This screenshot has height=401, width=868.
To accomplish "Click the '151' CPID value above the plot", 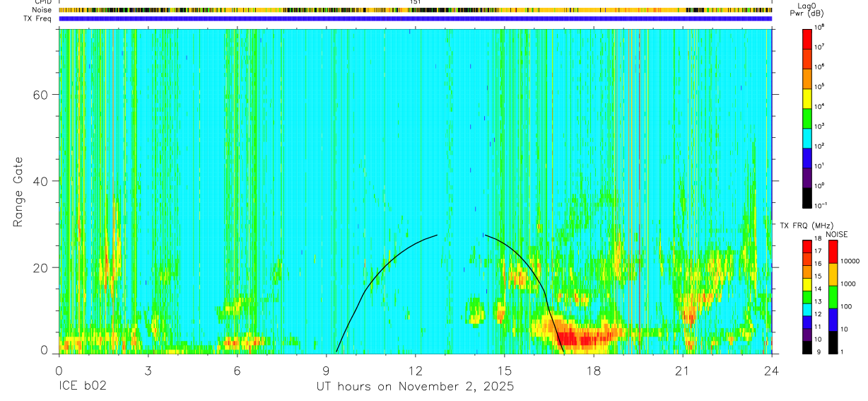I will (415, 2).
